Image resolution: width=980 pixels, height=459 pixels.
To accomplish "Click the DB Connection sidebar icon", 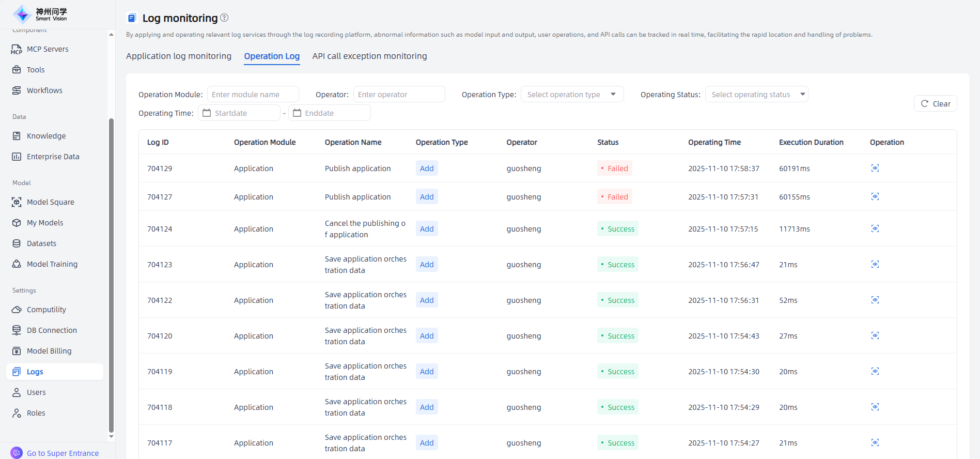I will click(x=17, y=330).
